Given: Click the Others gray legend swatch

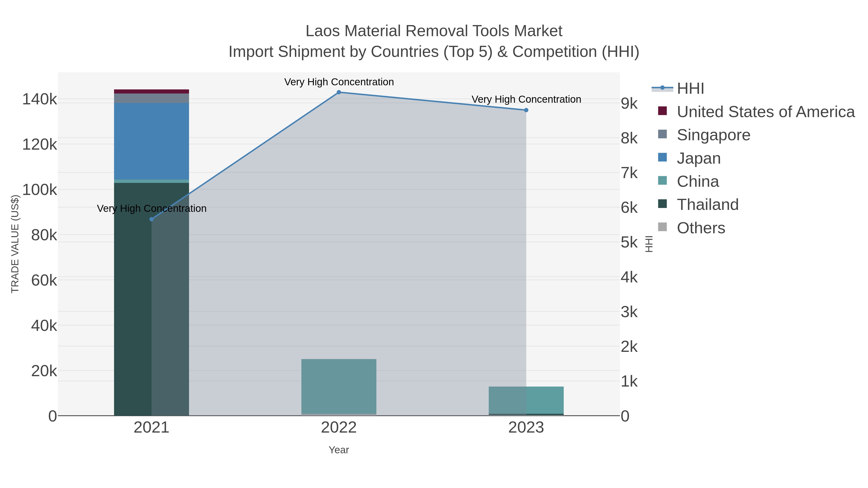Looking at the screenshot, I should click(x=662, y=227).
